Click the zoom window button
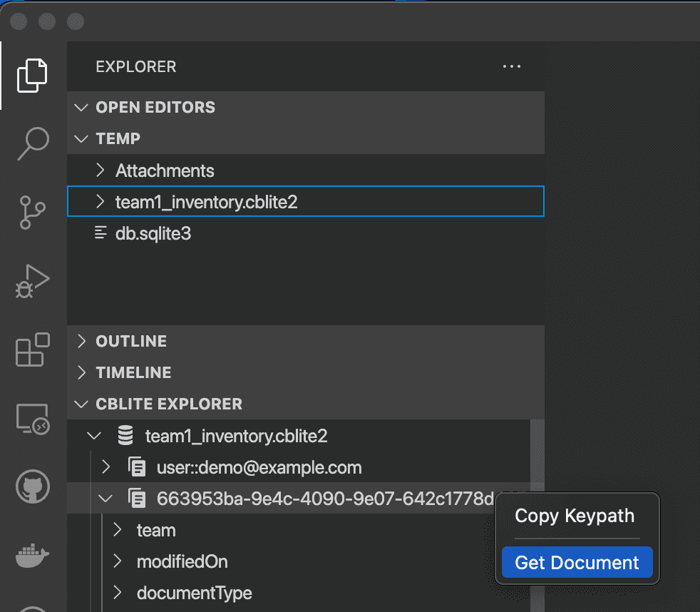This screenshot has height=612, width=700. coord(76,21)
